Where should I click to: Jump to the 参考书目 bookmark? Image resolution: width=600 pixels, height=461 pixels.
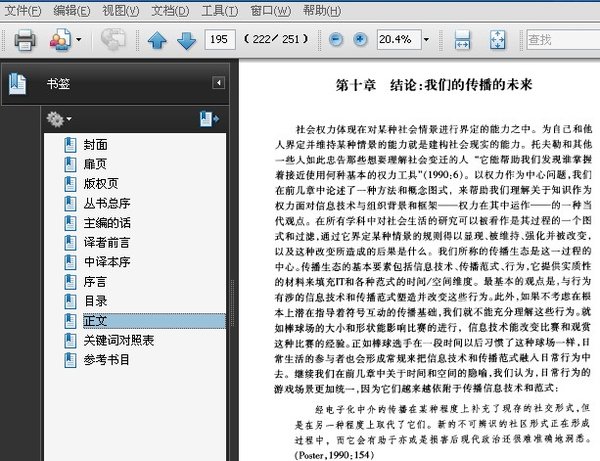(107, 359)
